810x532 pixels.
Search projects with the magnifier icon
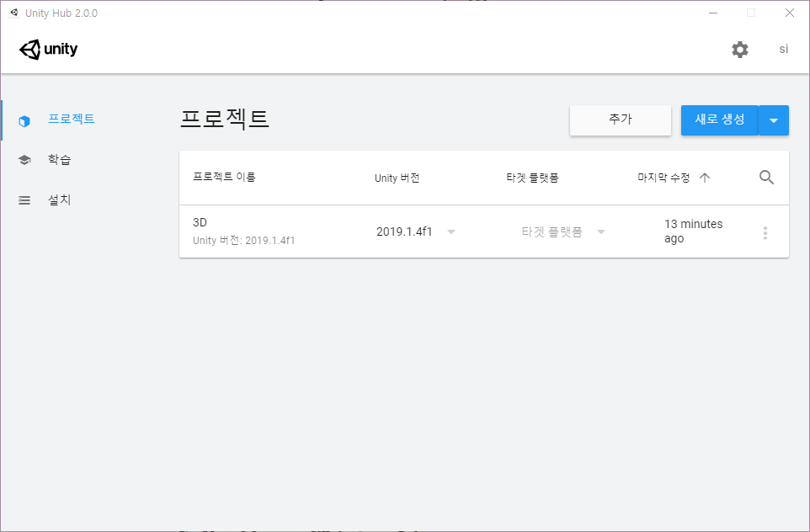pyautogui.click(x=766, y=178)
